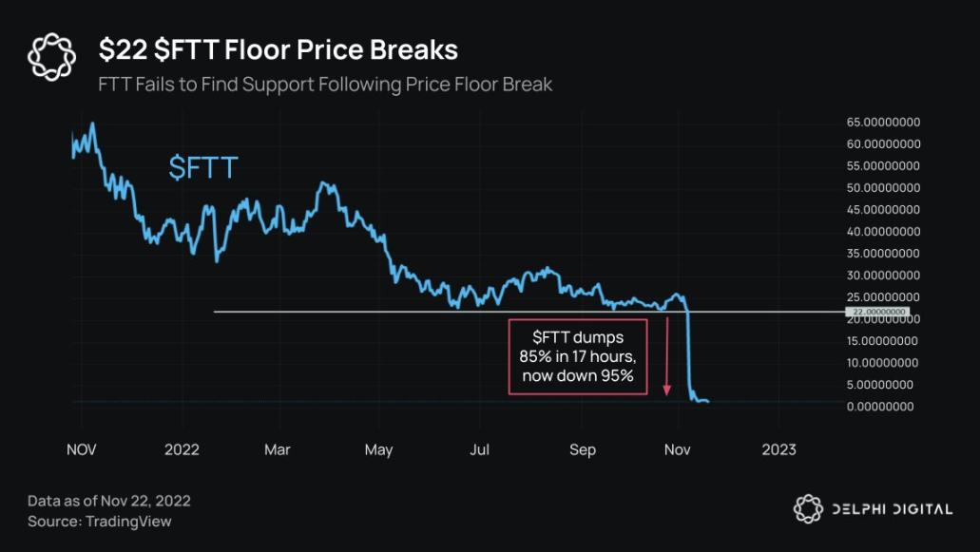Select the NOV label on time axis
Viewport: 980px width, 552px height.
[81, 449]
